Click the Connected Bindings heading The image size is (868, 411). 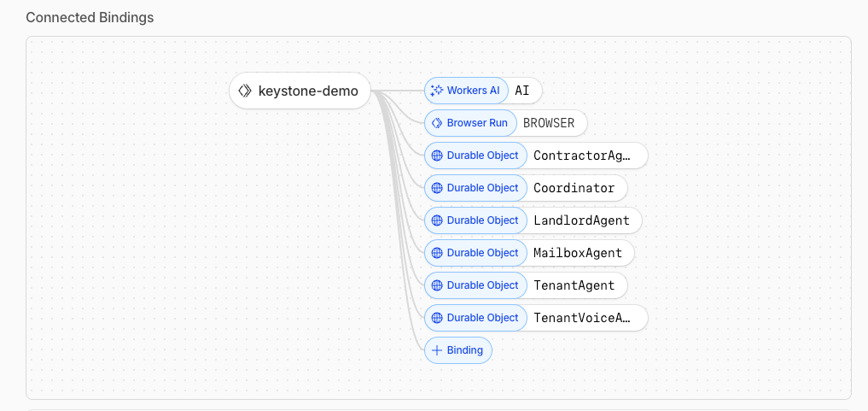tap(90, 18)
